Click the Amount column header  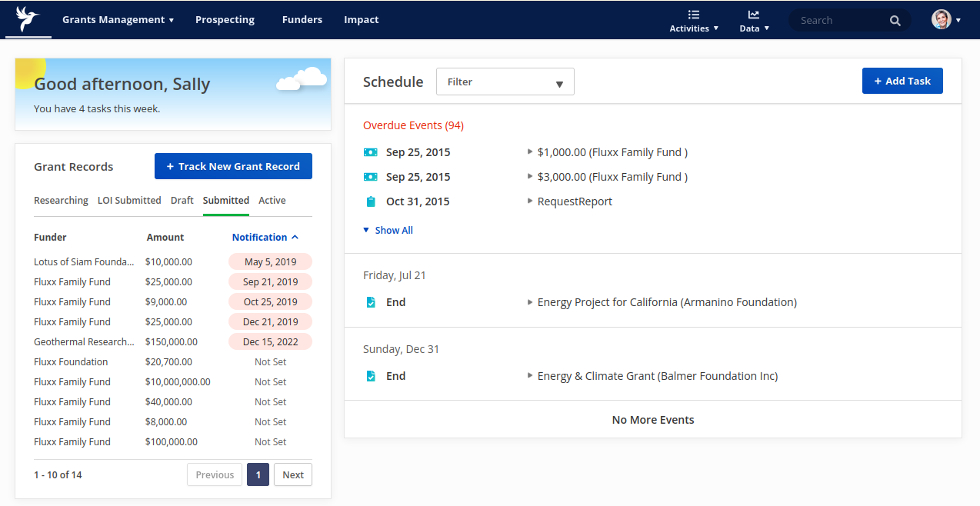(x=165, y=237)
